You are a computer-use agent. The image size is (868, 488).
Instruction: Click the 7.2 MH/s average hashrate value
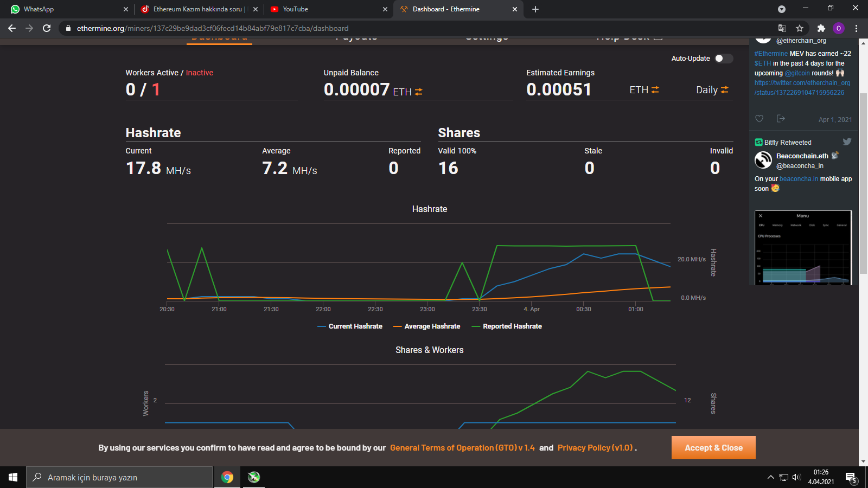pos(290,168)
